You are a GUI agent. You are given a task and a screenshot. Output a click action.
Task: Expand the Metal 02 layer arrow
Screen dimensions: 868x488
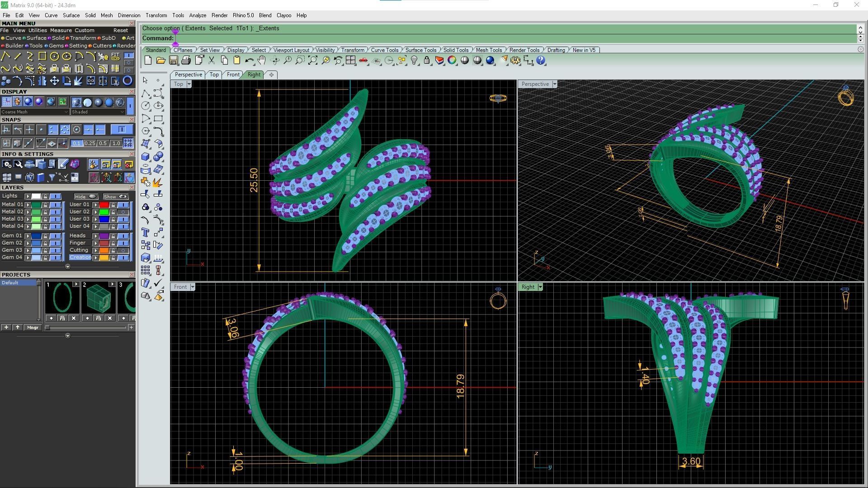(x=28, y=212)
